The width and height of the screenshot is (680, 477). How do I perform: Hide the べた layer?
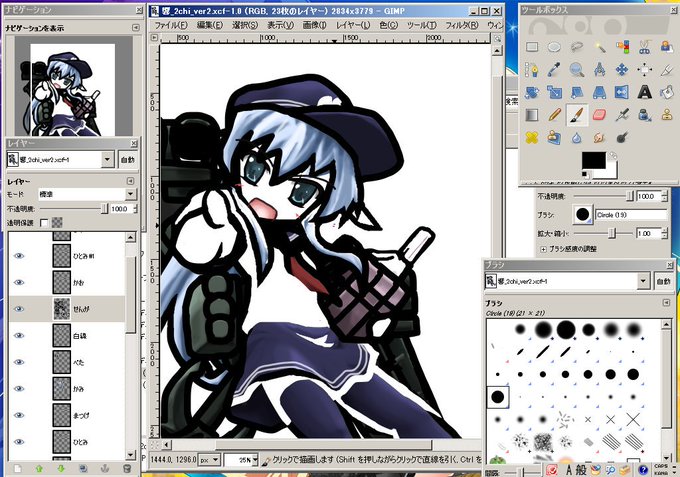[19, 362]
